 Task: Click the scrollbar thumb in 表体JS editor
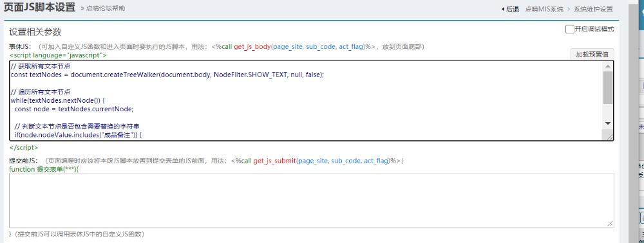click(608, 87)
